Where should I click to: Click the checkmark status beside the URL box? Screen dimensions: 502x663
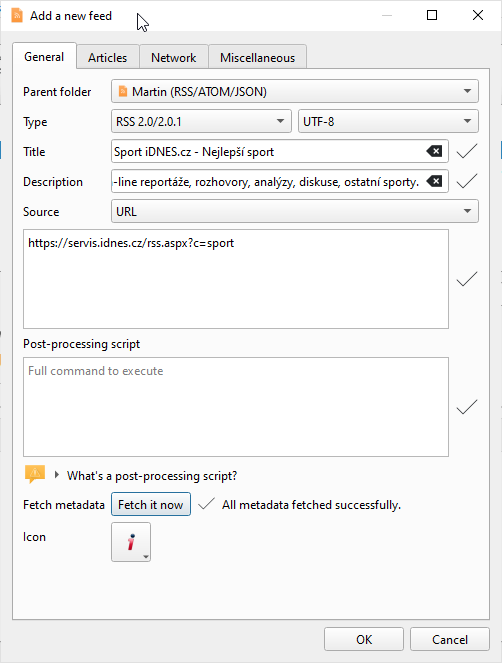point(467,279)
